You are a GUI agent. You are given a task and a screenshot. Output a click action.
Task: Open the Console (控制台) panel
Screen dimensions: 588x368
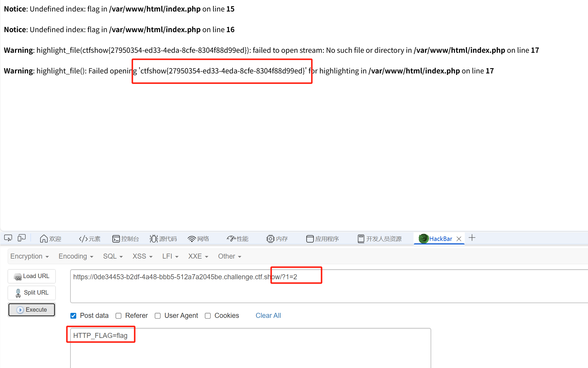pyautogui.click(x=126, y=239)
